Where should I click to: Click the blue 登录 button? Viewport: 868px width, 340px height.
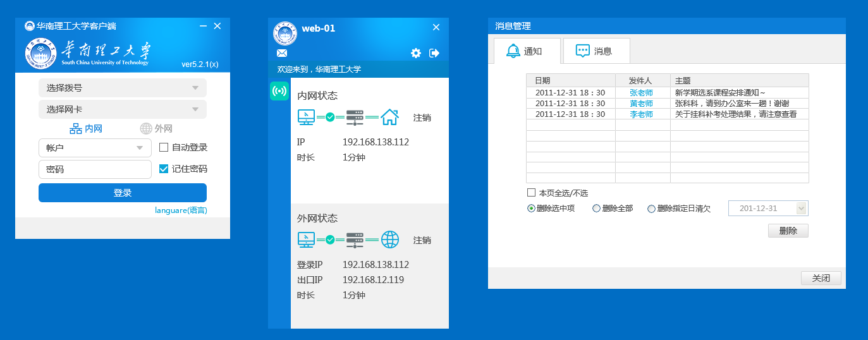point(123,193)
